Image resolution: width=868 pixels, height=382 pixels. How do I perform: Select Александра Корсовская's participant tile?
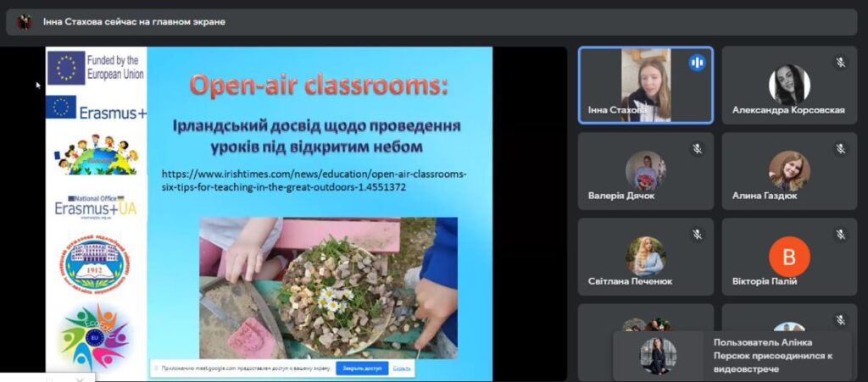click(789, 85)
